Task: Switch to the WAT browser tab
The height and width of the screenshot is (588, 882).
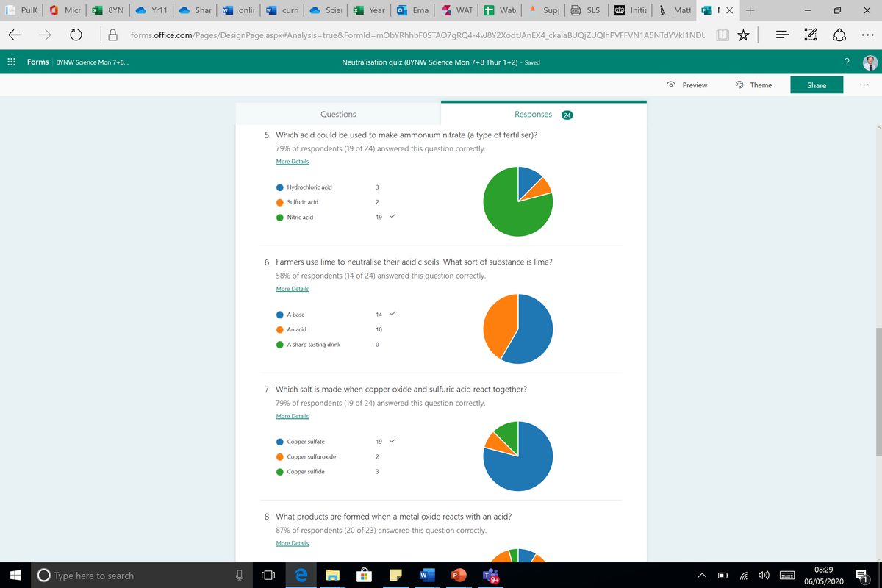Action: 456,11
